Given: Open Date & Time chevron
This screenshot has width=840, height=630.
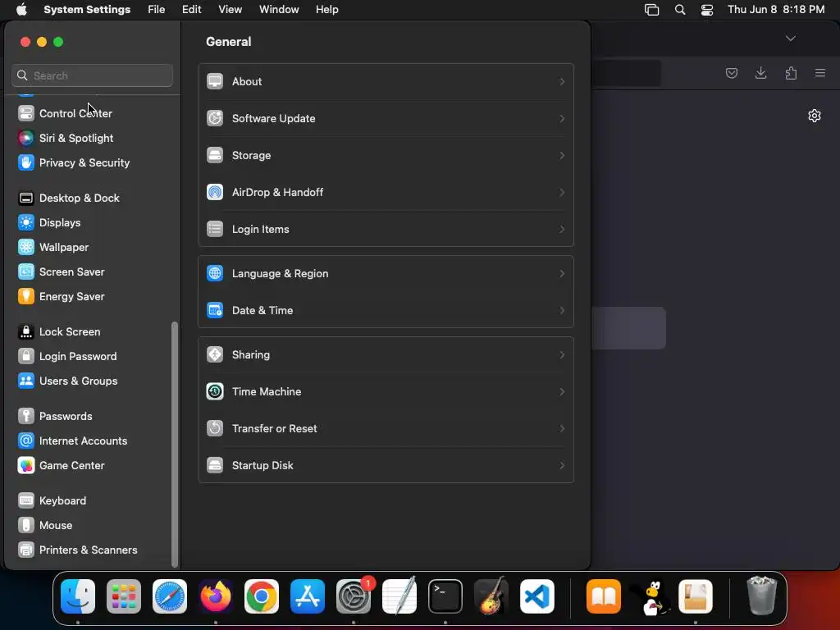Looking at the screenshot, I should pos(562,311).
